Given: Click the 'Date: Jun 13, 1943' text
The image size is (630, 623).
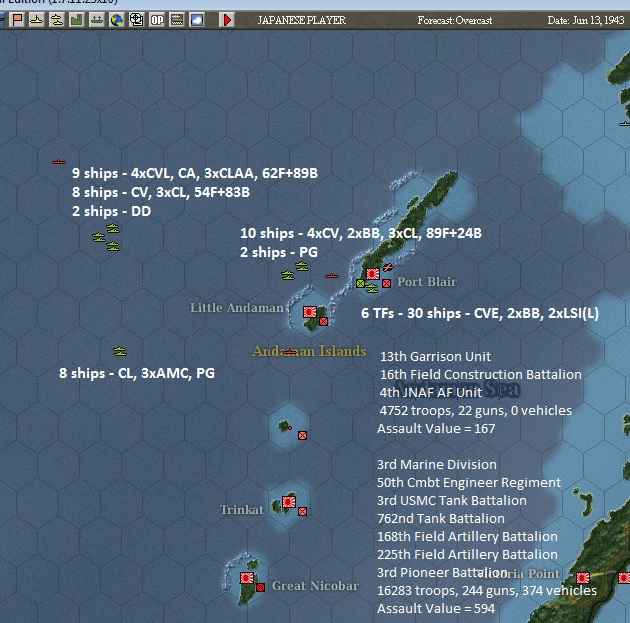Looking at the screenshot, I should pyautogui.click(x=586, y=20).
